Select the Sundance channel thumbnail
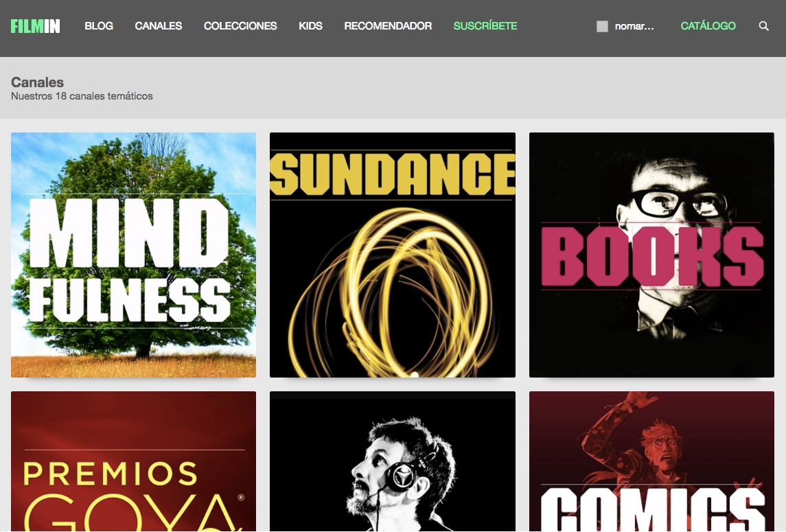Screen dimensions: 786x532 tap(392, 255)
